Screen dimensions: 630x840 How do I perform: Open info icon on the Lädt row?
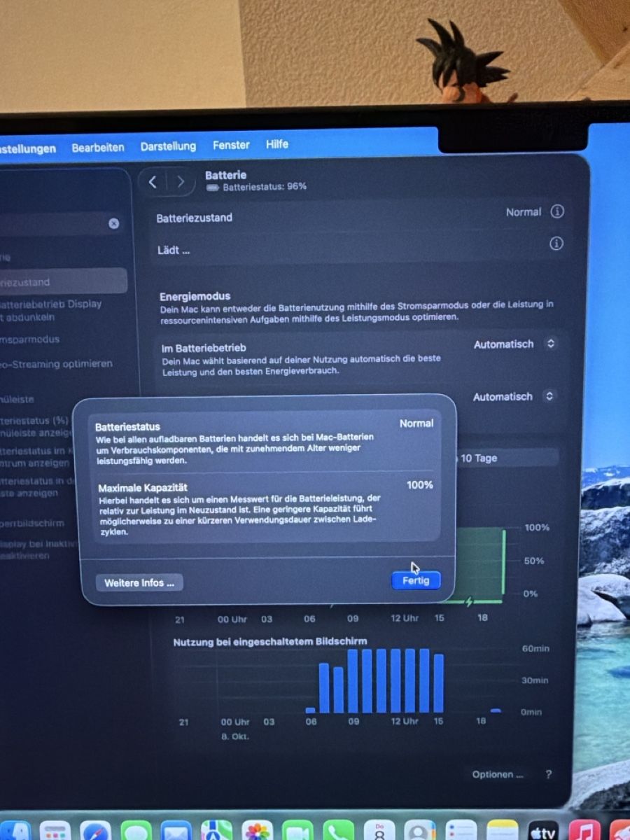coord(556,244)
